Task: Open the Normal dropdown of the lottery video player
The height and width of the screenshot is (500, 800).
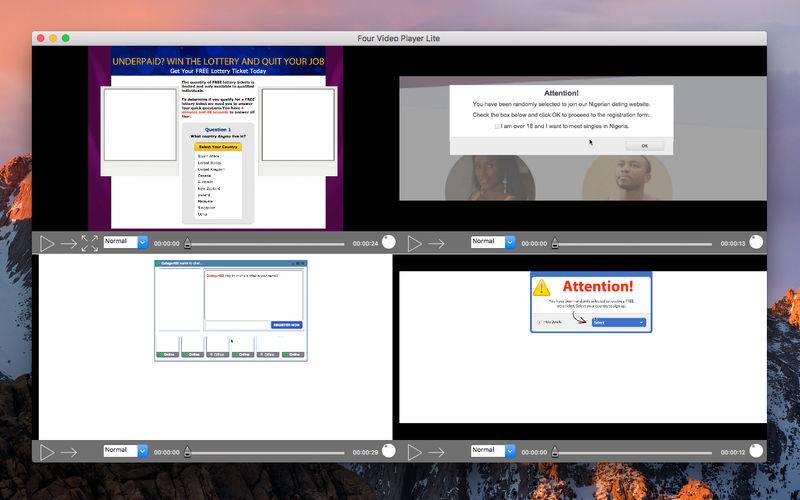Action: point(126,242)
